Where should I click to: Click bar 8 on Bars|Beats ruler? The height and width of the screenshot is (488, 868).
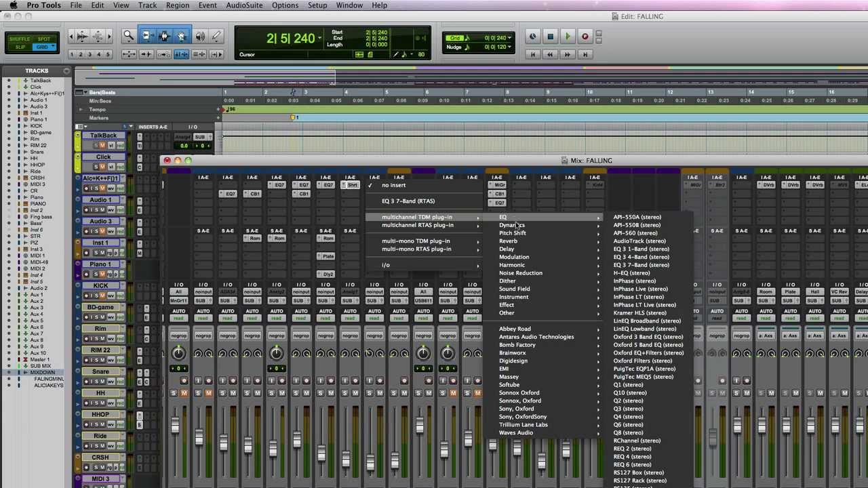coord(508,92)
